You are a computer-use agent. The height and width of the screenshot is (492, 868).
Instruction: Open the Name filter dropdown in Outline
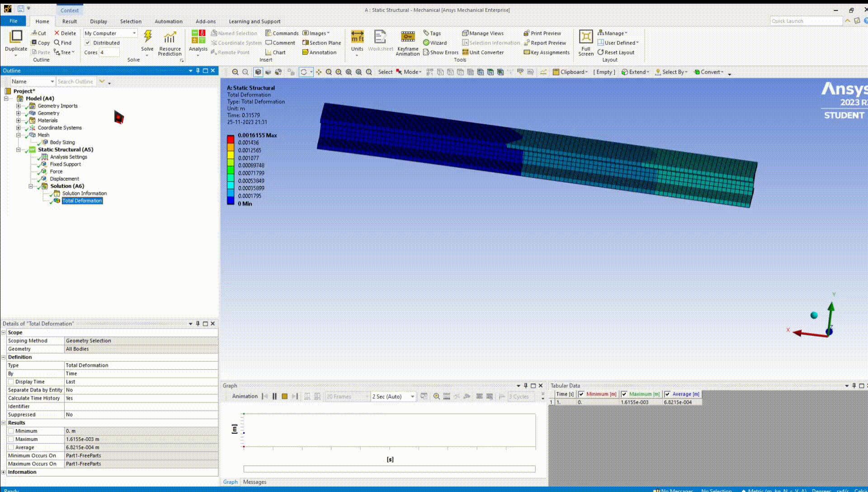[x=33, y=81]
